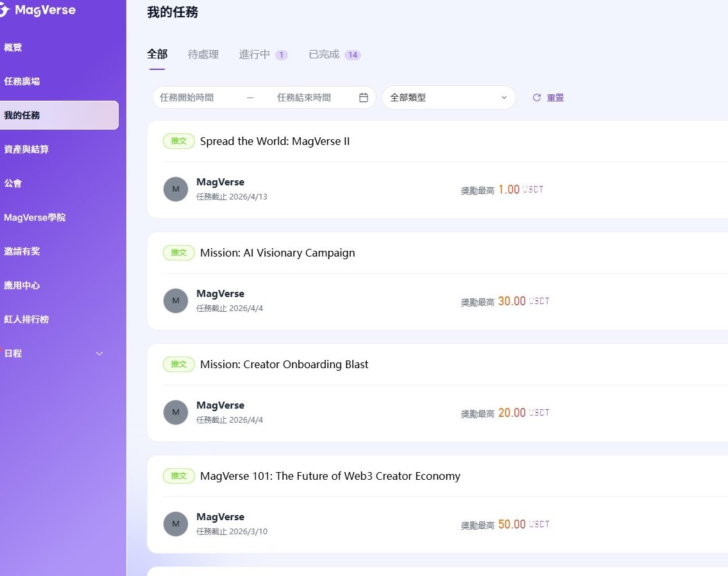The image size is (728, 576).
Task: Select 我的任務 in the sidebar
Action: 60,115
